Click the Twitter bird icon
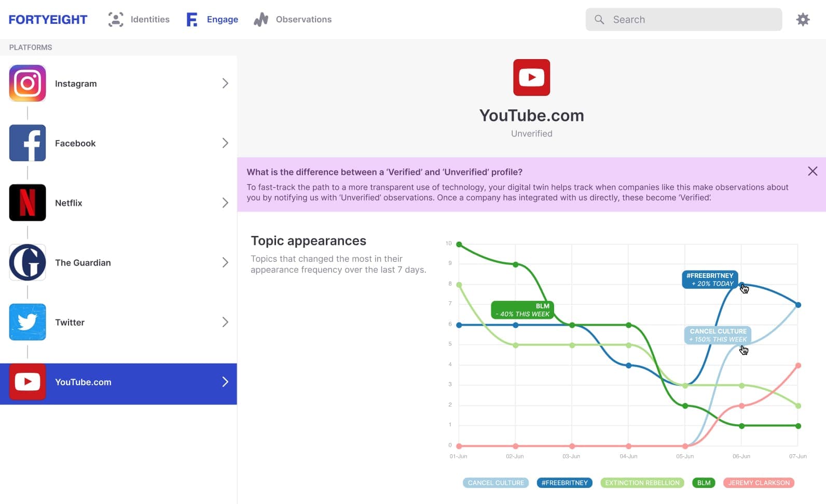The width and height of the screenshot is (826, 504). (x=27, y=322)
